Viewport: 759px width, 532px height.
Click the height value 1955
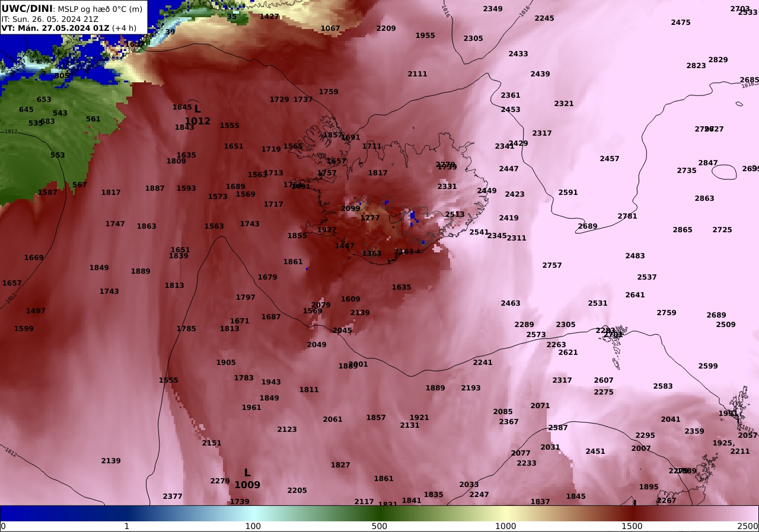[x=425, y=36]
